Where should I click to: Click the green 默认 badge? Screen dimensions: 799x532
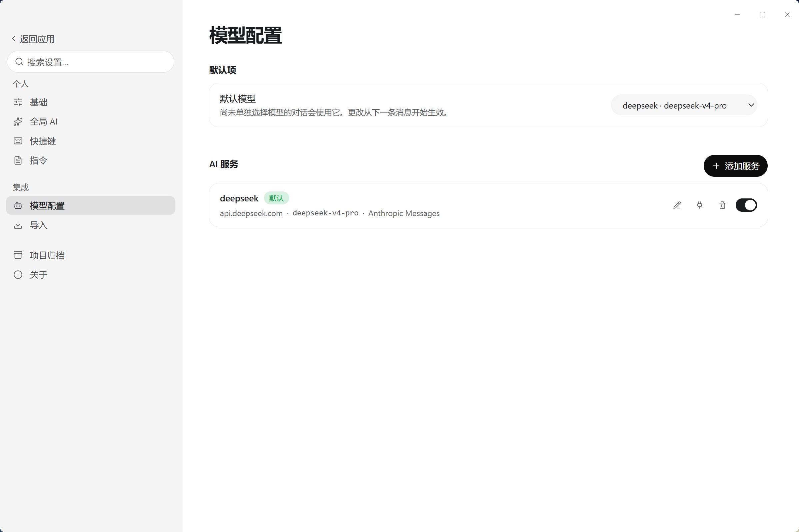[276, 198]
